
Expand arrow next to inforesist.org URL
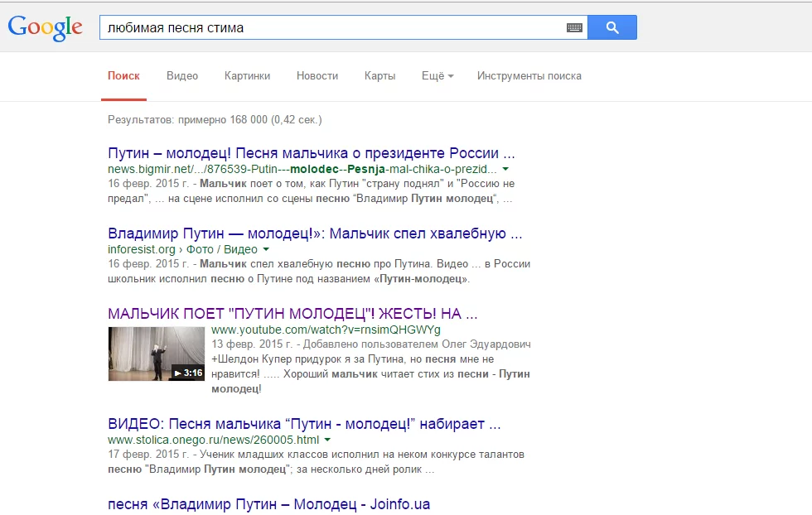coord(266,249)
